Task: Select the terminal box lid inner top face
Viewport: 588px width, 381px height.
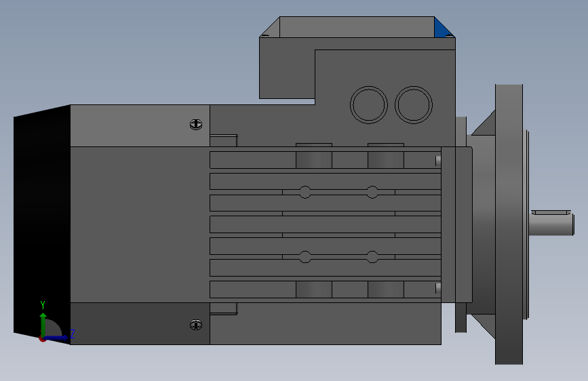Action: (x=357, y=27)
